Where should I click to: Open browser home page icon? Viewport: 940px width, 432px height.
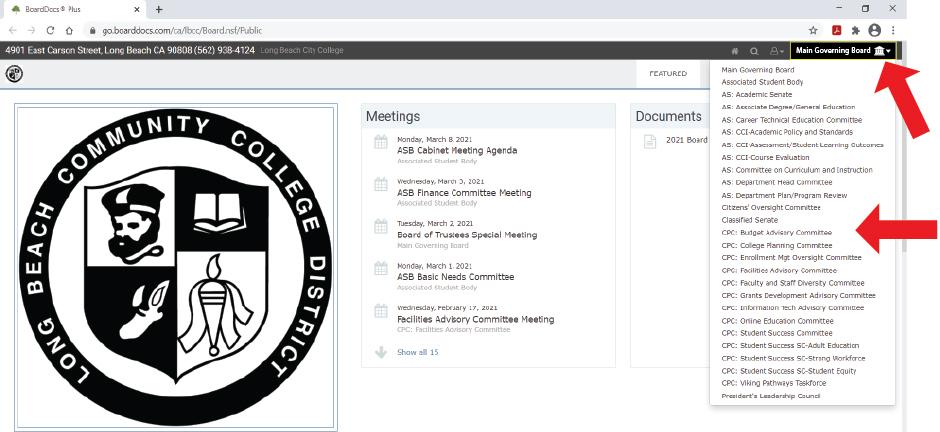click(70, 30)
